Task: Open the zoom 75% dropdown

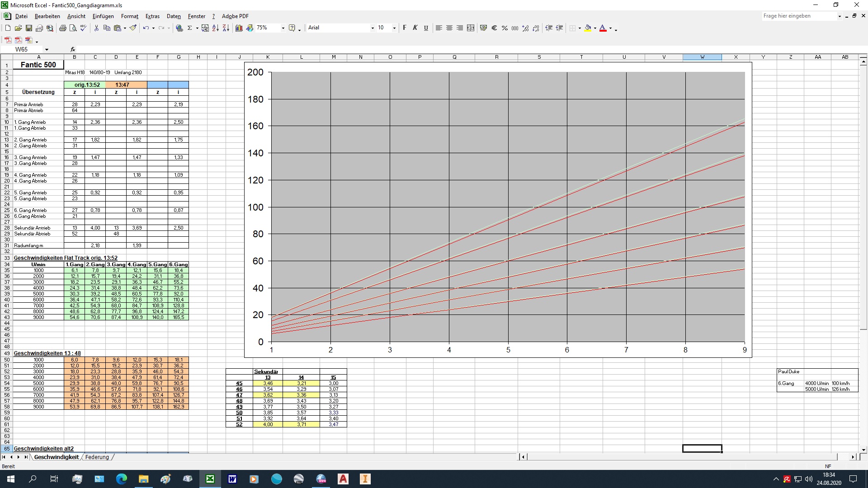Action: coord(283,28)
